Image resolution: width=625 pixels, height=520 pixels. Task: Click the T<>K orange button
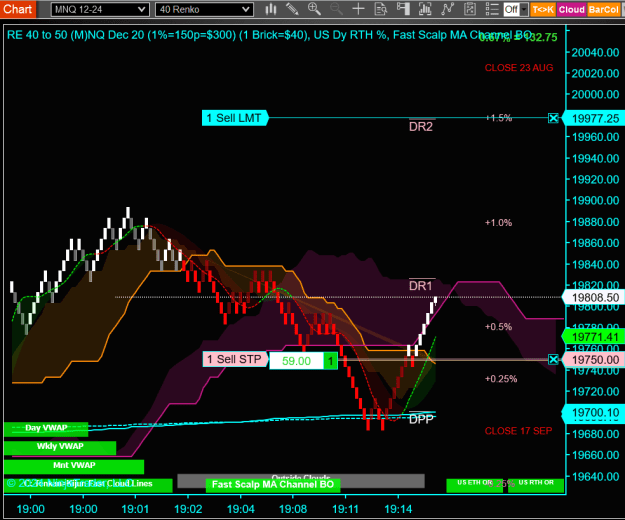pyautogui.click(x=543, y=9)
